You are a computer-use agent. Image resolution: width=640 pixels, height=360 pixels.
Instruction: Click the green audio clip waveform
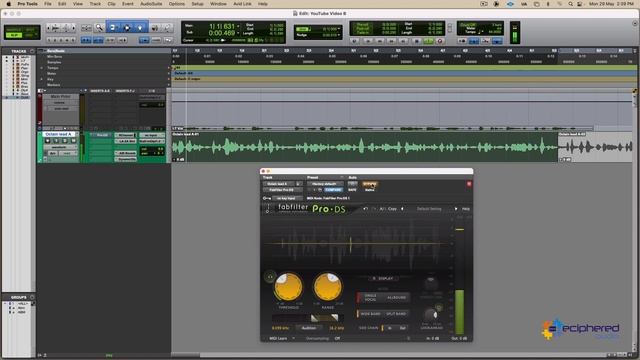coord(364,147)
